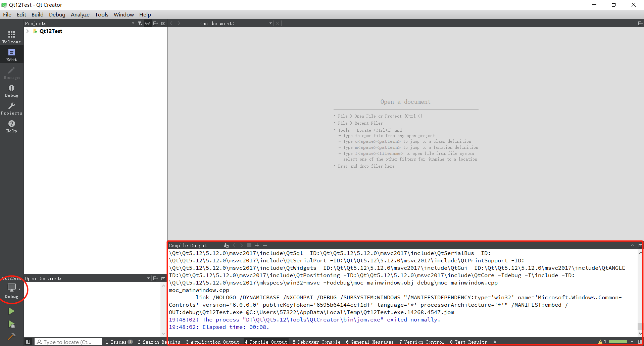644x346 pixels.
Task: Toggle the left sidebar visibility
Action: (x=28, y=342)
